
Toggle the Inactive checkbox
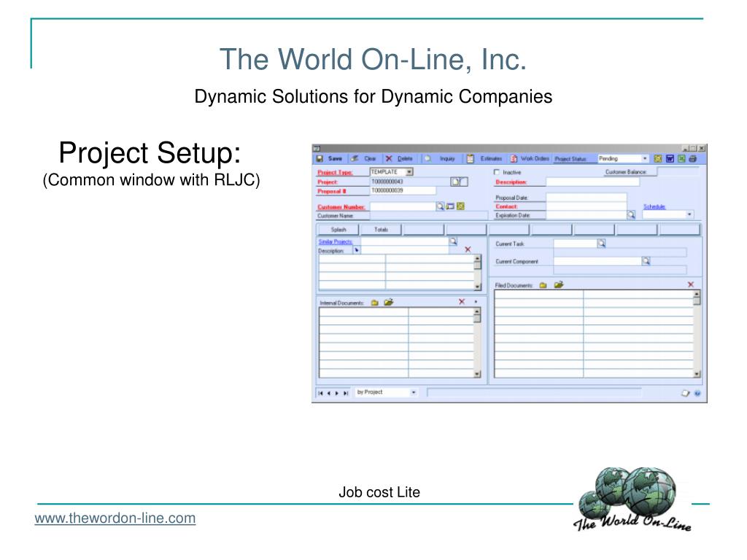(497, 172)
